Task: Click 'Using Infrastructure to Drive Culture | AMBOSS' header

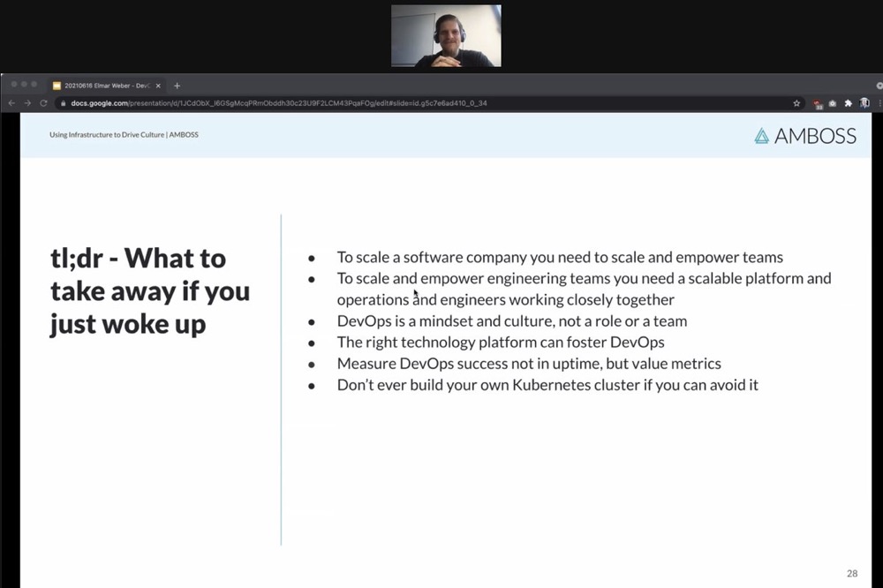Action: pos(124,134)
